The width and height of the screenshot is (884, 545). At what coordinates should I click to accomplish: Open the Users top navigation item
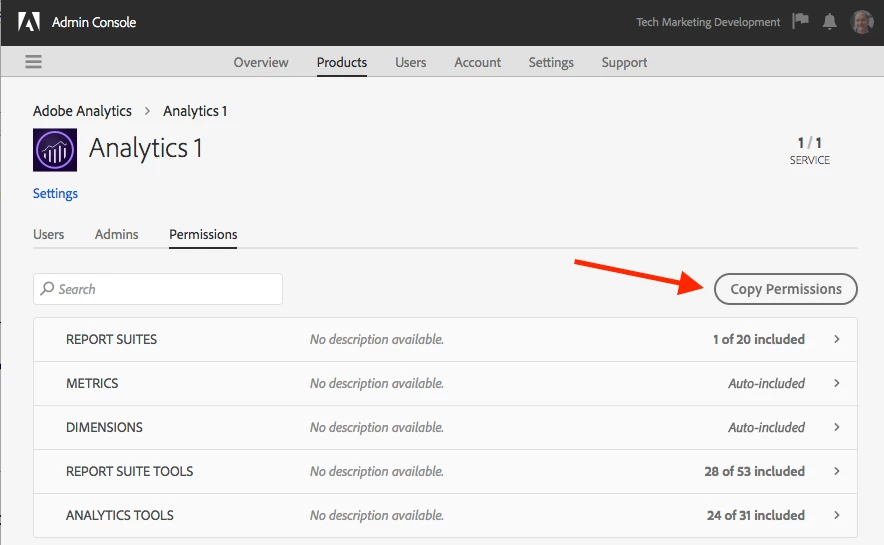[410, 62]
